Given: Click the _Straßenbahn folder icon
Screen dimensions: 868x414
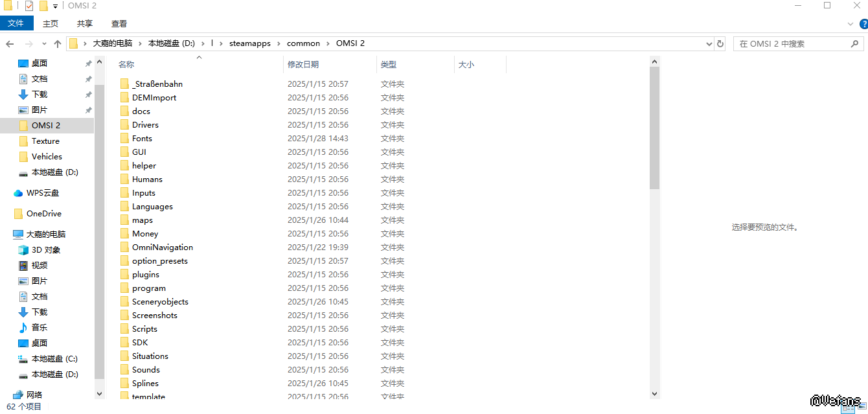Looking at the screenshot, I should click(125, 84).
